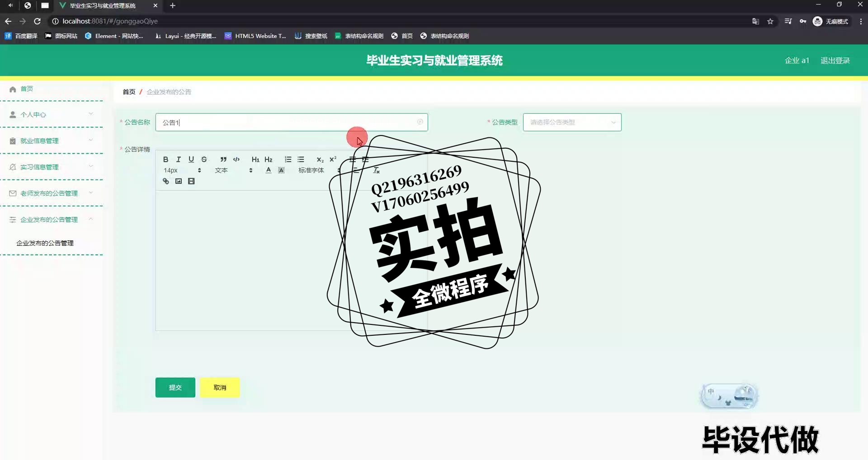Open the 搜索壁纸 bookmark
868x460 pixels.
pyautogui.click(x=311, y=36)
